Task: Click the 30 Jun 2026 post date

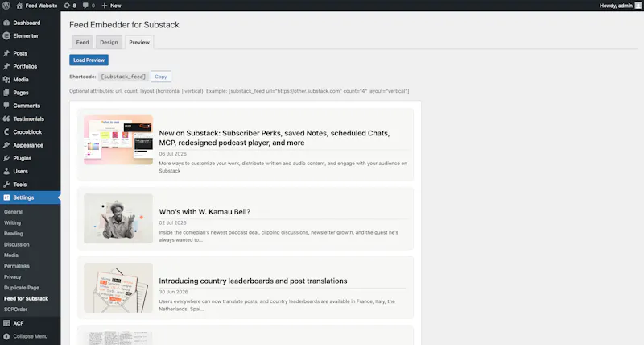Action: (x=173, y=292)
